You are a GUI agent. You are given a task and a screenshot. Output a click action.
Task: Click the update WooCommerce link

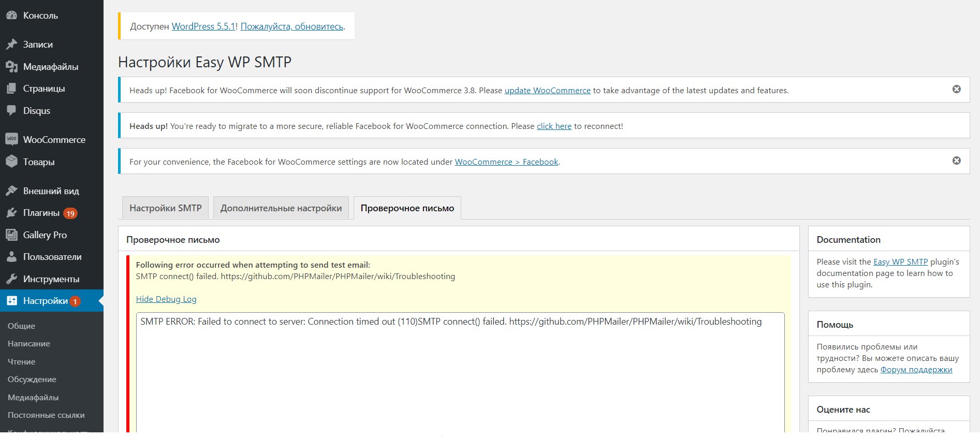click(548, 90)
